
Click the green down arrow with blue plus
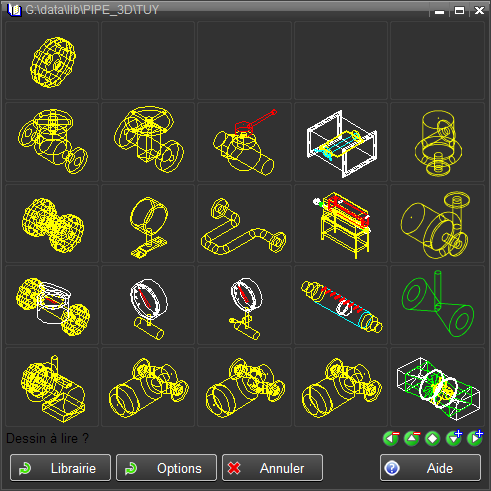[x=454, y=438]
